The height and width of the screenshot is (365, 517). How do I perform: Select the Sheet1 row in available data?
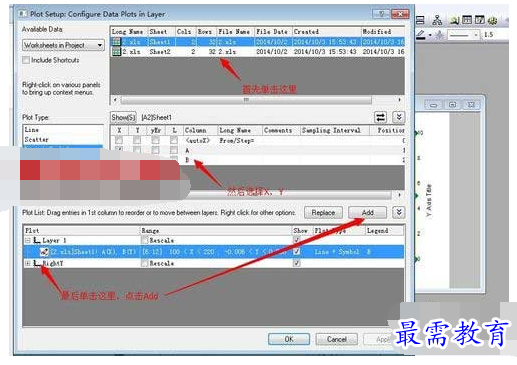click(257, 42)
